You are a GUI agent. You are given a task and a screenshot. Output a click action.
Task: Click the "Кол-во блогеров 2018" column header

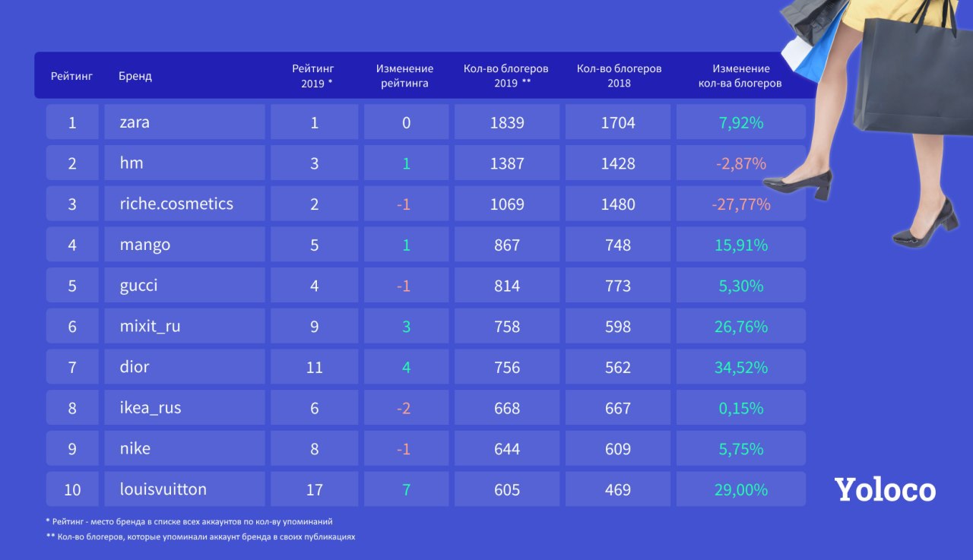[x=619, y=76]
